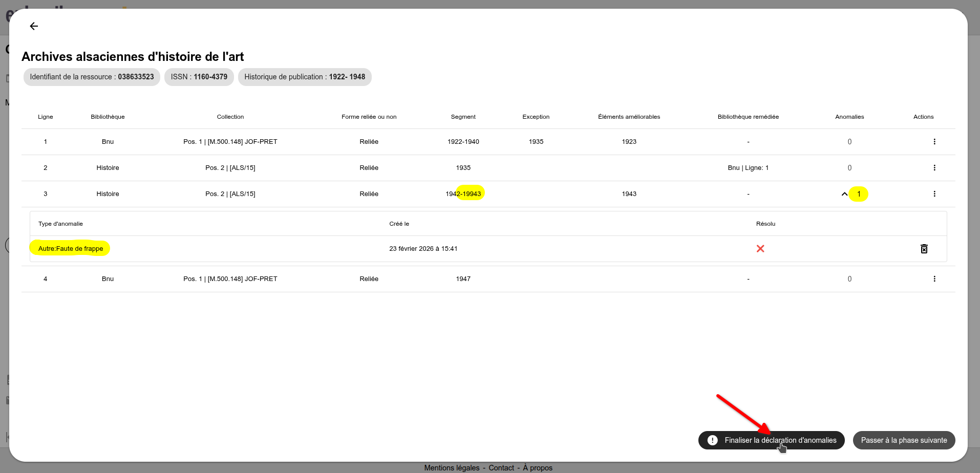Click the Identifiant de la ressource chip
Image resolution: width=980 pixels, height=473 pixels.
[x=92, y=77]
